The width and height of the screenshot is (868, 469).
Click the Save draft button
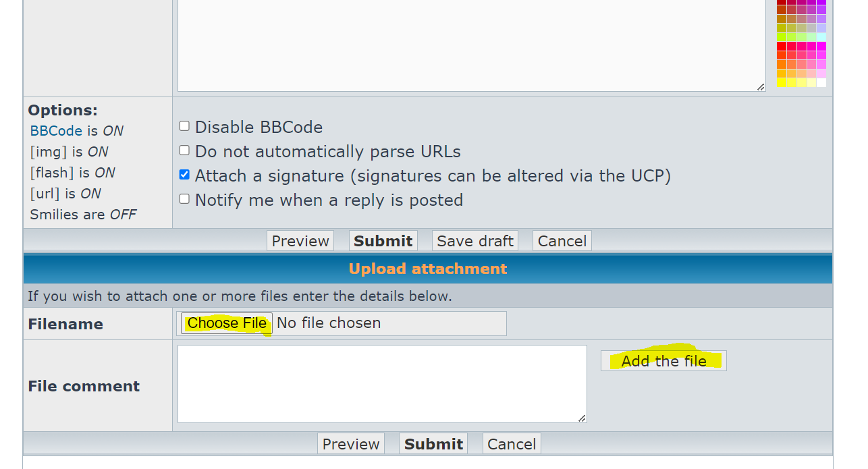pos(475,241)
